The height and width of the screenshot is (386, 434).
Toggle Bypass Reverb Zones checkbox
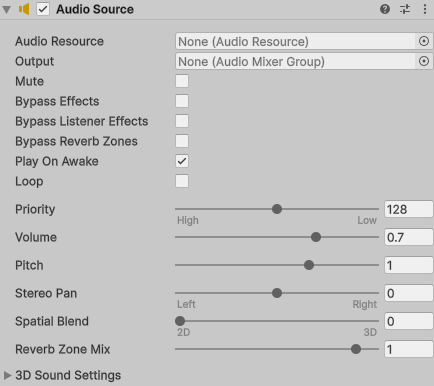point(182,141)
